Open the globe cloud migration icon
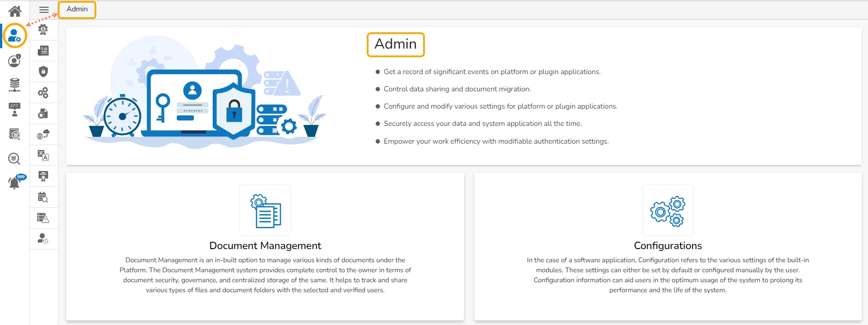868x325 pixels. [x=43, y=135]
